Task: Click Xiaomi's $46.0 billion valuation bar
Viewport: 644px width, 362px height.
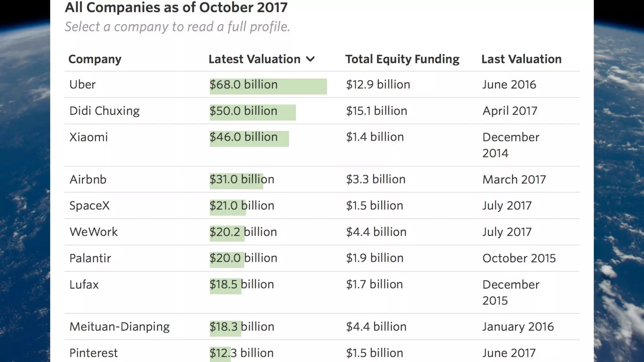Action: 249,139
